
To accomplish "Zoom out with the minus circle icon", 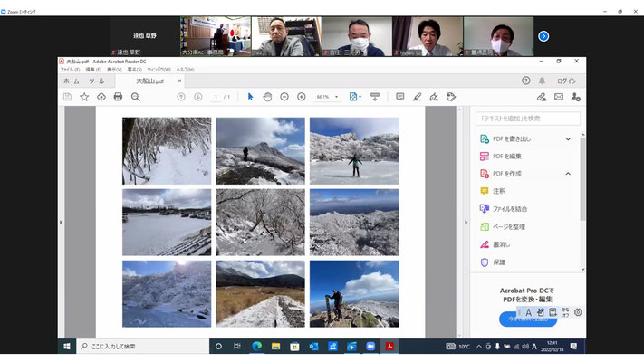I will [284, 97].
